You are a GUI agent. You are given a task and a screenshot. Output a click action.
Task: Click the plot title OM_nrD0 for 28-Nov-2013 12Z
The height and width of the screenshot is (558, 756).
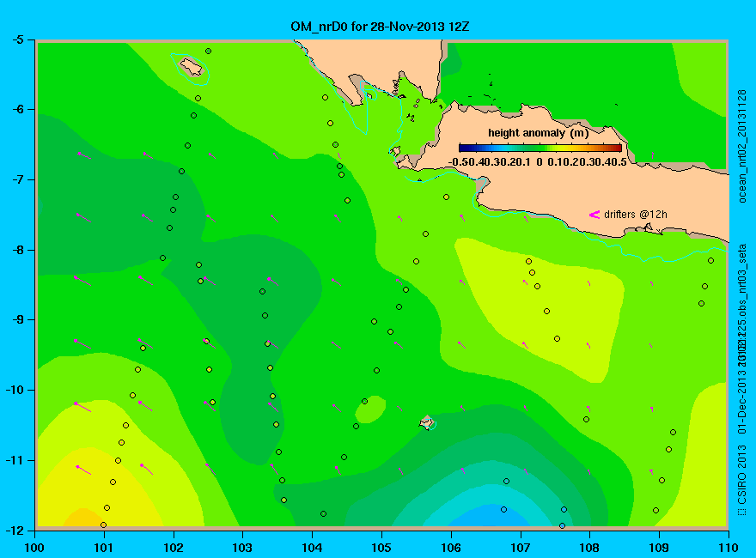click(380, 26)
